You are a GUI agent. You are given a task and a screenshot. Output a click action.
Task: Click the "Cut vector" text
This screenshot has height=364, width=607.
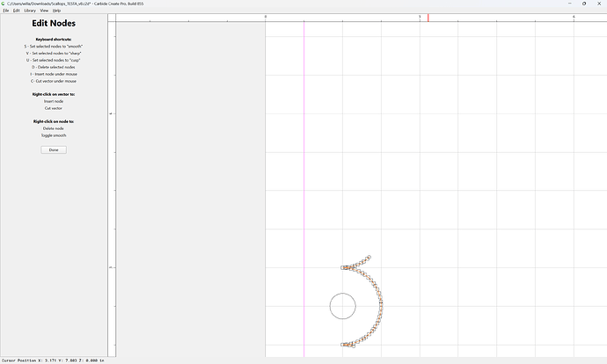click(54, 108)
